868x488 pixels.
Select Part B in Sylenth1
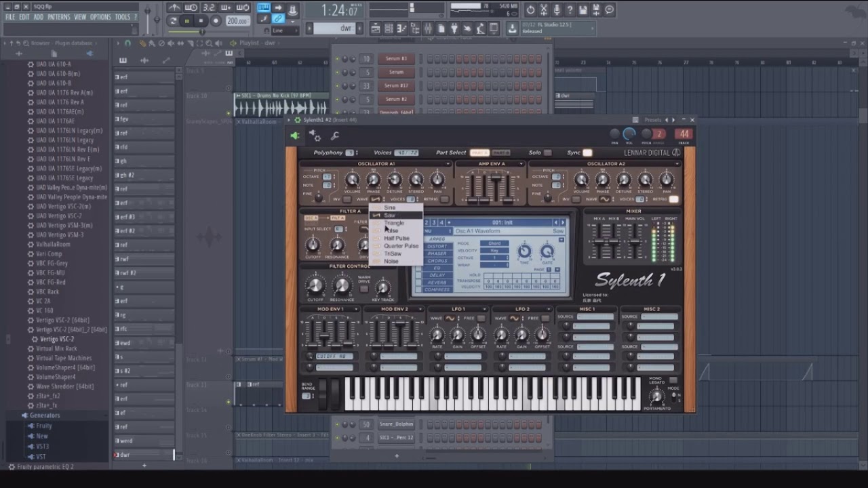[500, 152]
